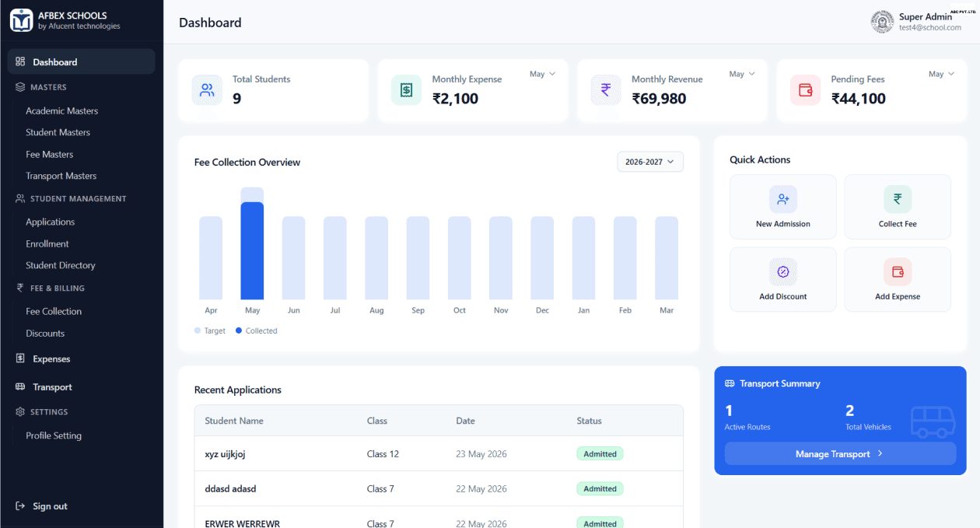Open Profile Setting in the sidebar
This screenshot has height=528, width=980.
tap(54, 435)
